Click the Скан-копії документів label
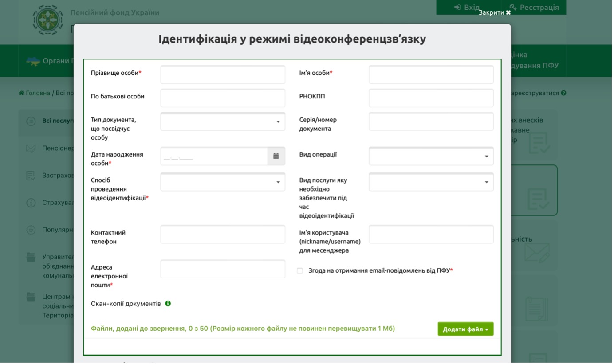The width and height of the screenshot is (614, 364). tap(126, 305)
